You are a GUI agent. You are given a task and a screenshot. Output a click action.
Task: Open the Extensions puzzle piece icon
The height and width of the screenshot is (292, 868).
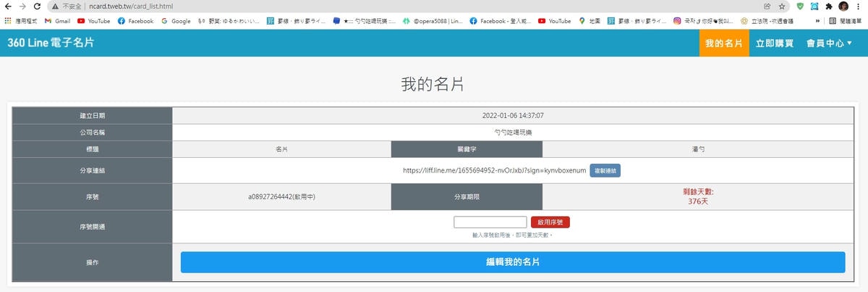pos(829,6)
